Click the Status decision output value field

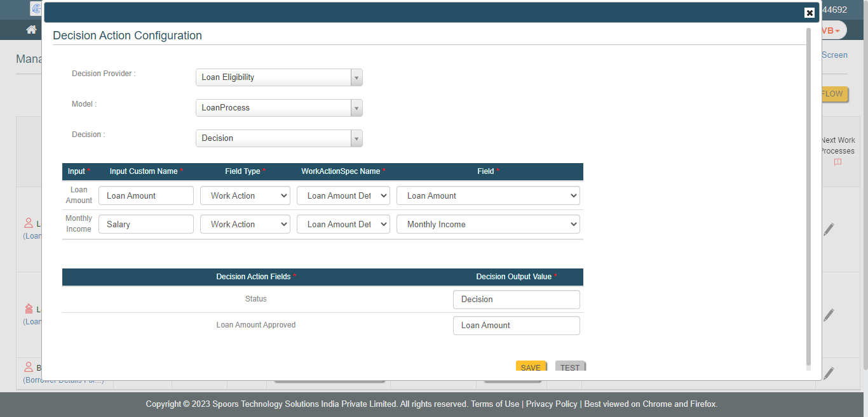[x=516, y=300]
